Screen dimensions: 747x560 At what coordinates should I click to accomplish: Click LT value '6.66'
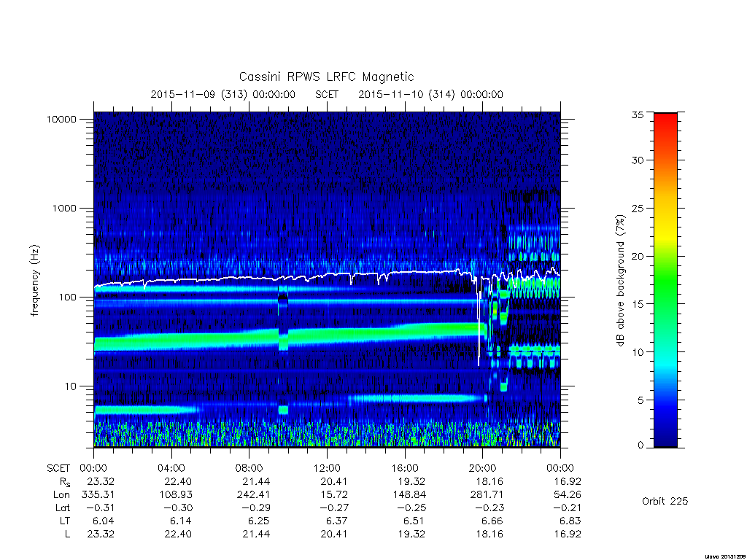pyautogui.click(x=492, y=521)
